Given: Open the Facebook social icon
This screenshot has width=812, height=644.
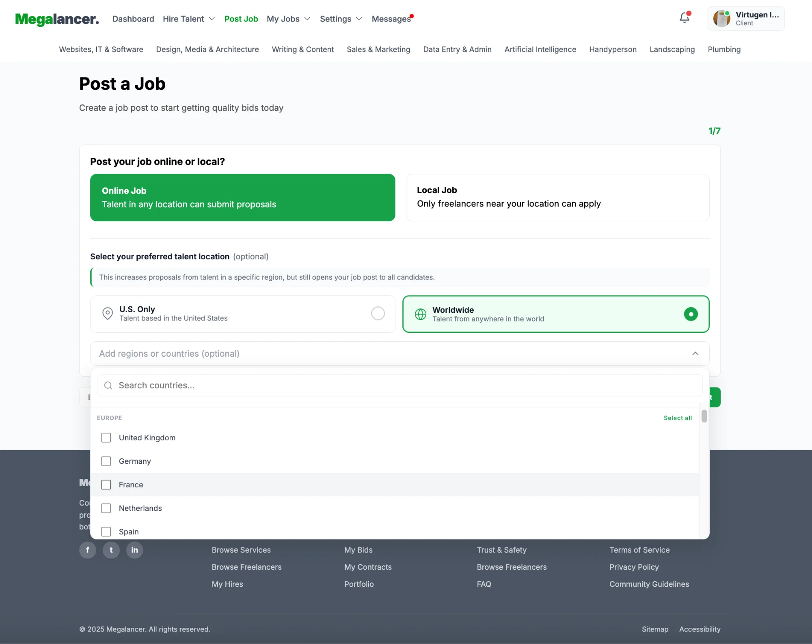Looking at the screenshot, I should click(x=88, y=550).
